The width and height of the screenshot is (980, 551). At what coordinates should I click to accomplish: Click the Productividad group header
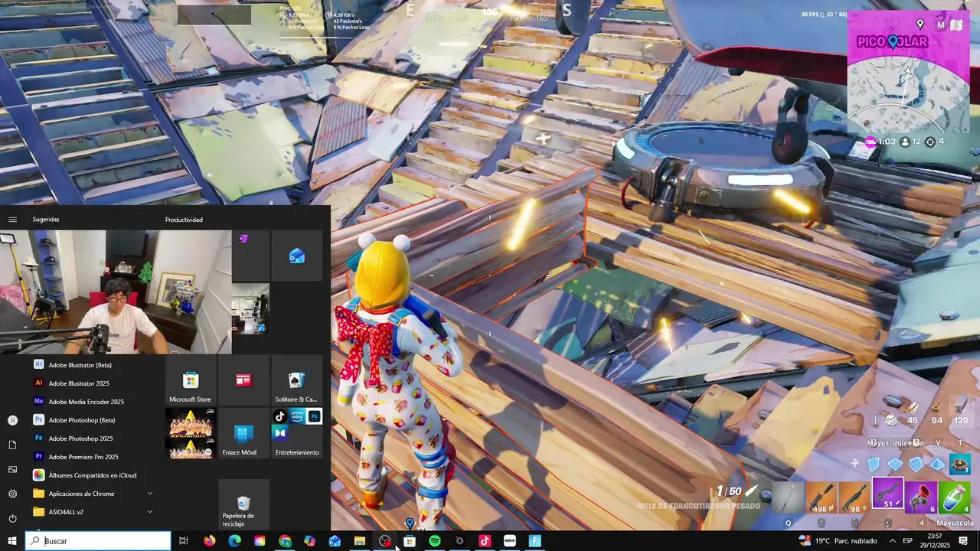point(184,220)
